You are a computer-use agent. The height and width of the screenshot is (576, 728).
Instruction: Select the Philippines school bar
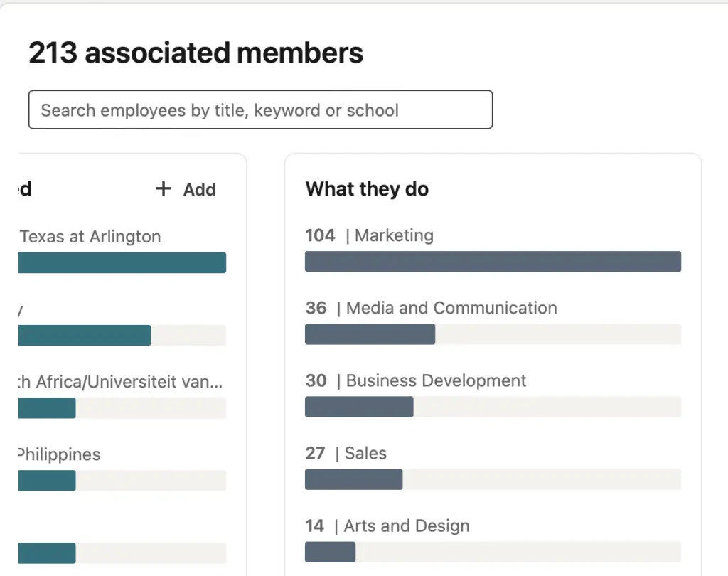click(x=47, y=481)
